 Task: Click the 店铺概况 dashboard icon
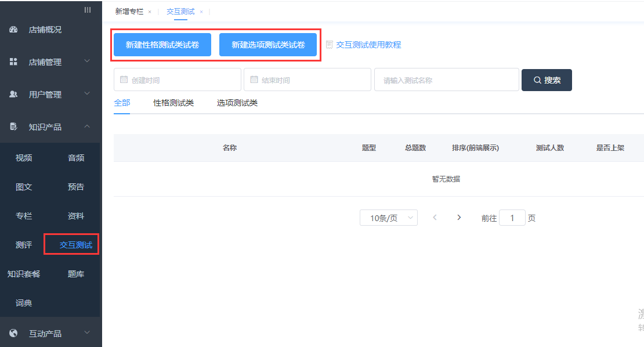coord(13,30)
